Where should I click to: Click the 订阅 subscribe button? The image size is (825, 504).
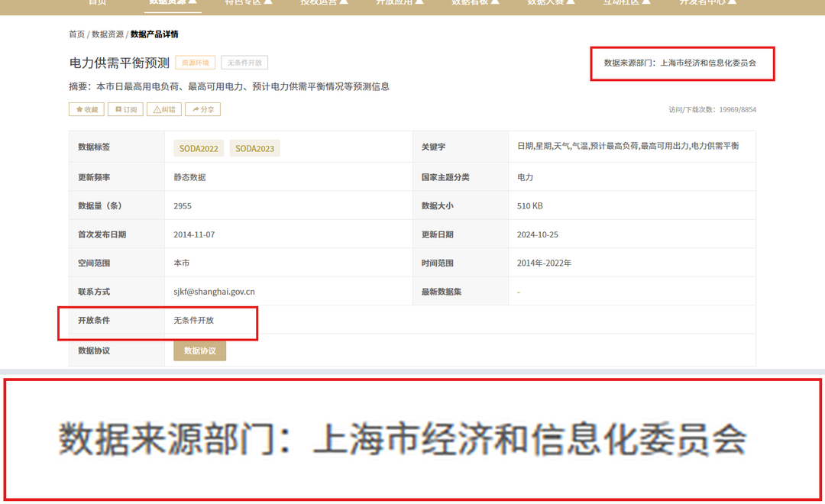tap(126, 109)
